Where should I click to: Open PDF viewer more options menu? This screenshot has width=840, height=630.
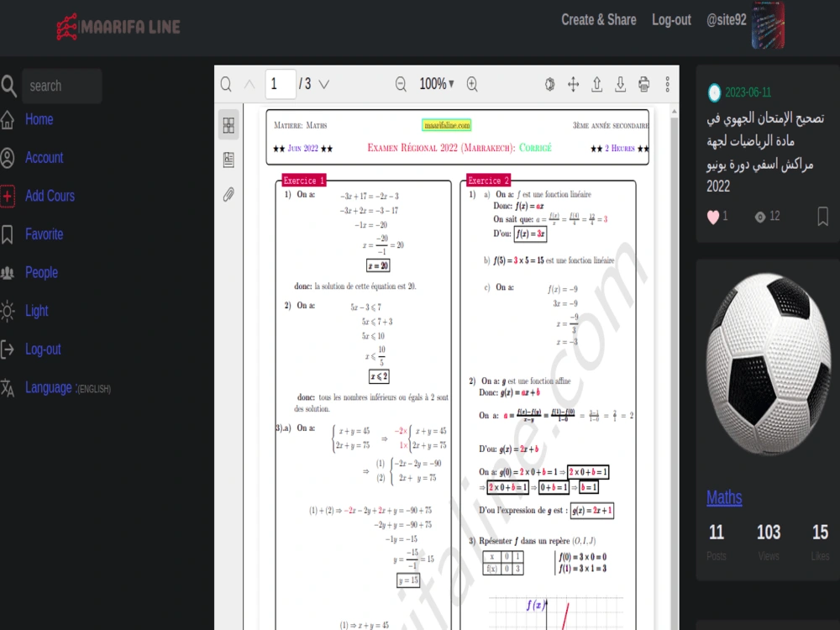668,84
